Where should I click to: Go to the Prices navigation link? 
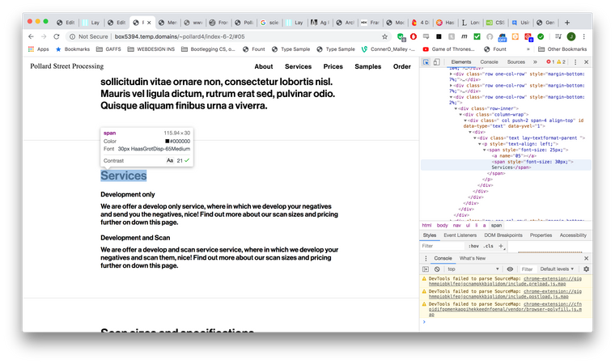pos(333,66)
